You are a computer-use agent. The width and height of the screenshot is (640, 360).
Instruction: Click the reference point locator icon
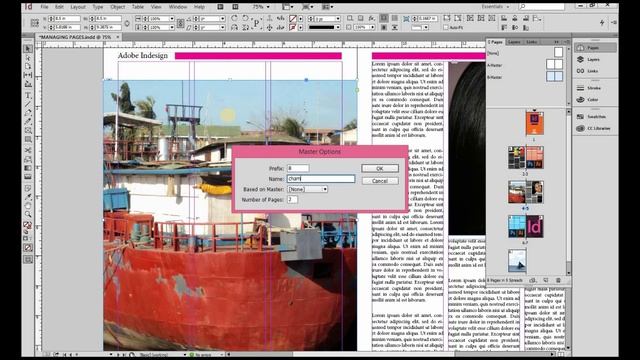click(x=35, y=23)
